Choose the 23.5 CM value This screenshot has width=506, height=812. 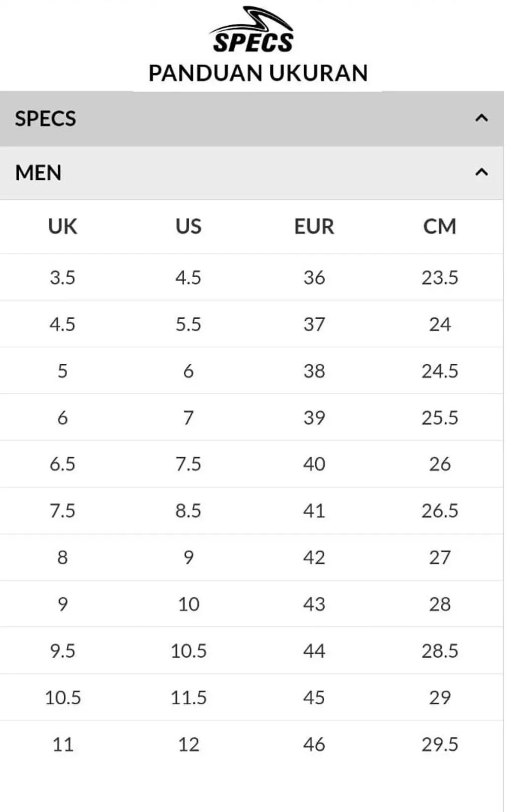(x=440, y=277)
